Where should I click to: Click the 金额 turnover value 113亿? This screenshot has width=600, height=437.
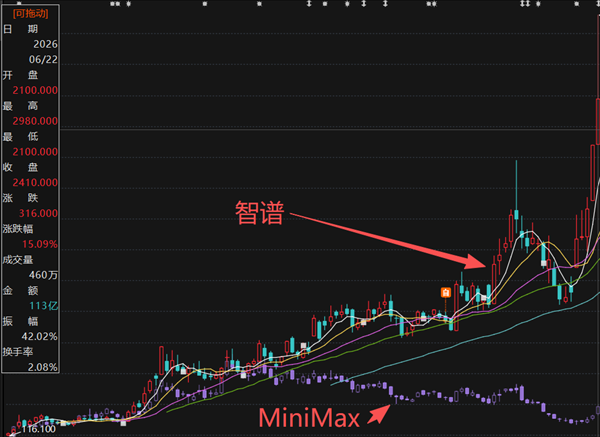44,306
